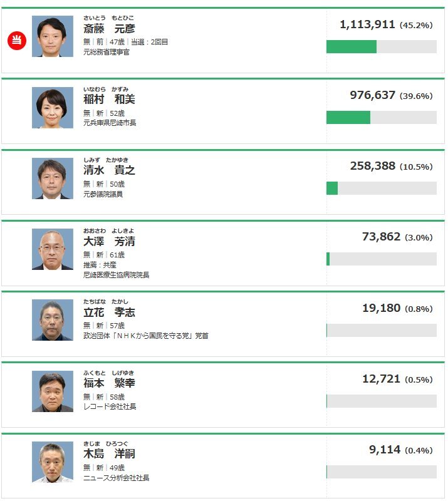The width and height of the screenshot is (448, 501).
Task: Click the 当選：2回目 label
Action: 150,42
